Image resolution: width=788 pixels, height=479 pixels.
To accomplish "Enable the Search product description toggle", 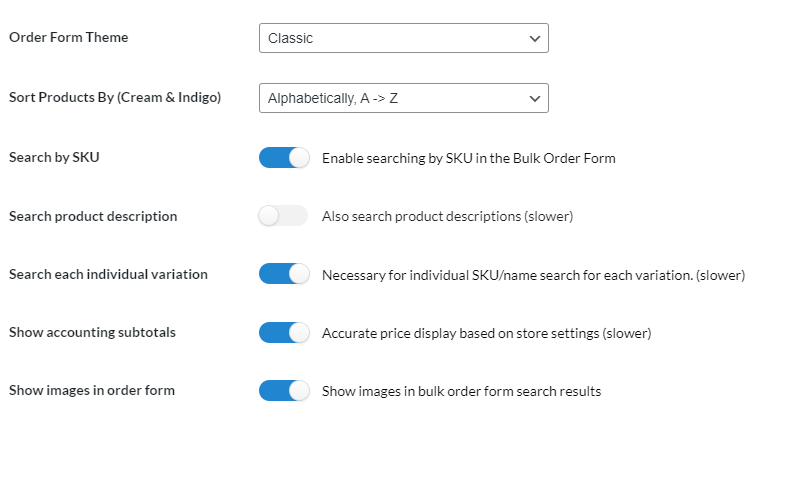I will point(283,216).
